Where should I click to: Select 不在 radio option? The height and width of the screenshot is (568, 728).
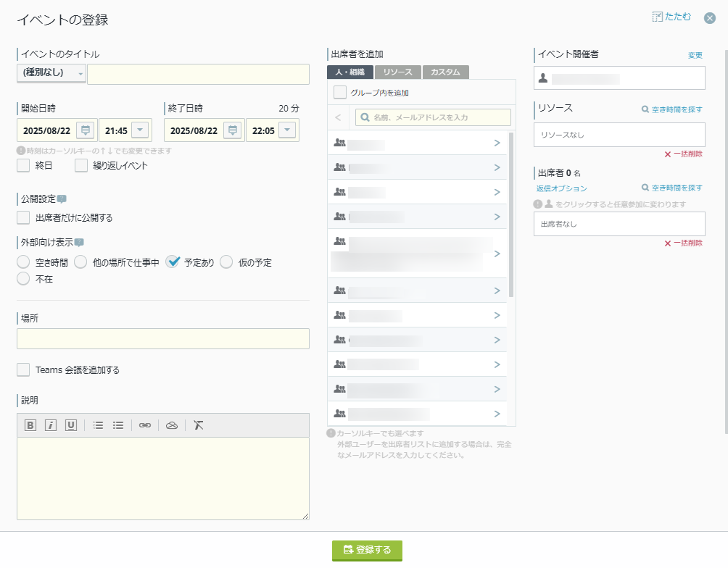[23, 278]
